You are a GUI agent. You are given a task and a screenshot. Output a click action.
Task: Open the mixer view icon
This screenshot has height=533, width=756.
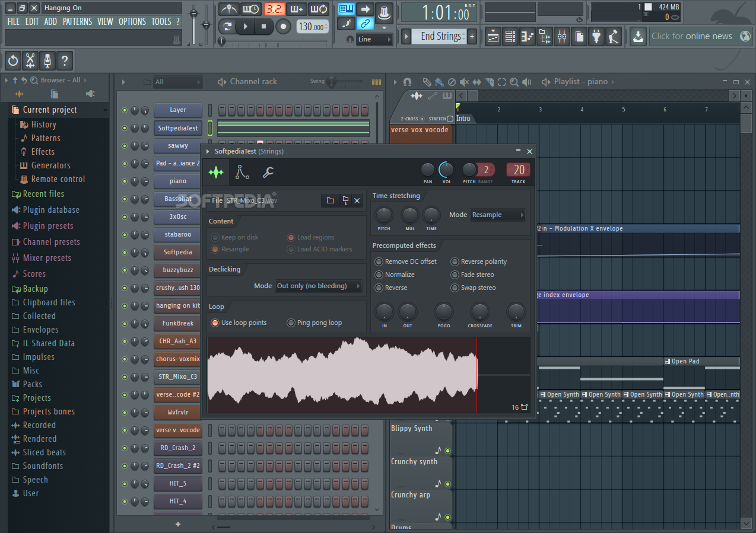click(x=562, y=36)
